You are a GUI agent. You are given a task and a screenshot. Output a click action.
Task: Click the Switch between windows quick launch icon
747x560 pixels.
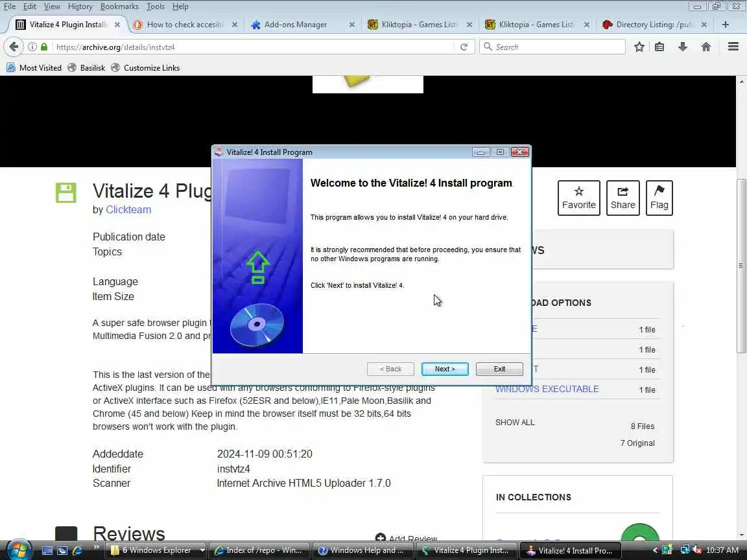coord(62,550)
